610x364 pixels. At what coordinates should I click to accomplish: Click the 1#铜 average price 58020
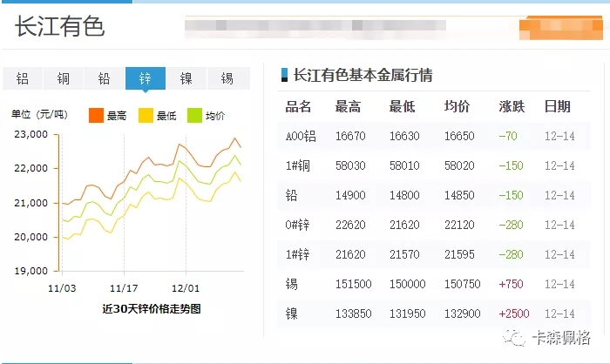pyautogui.click(x=459, y=165)
